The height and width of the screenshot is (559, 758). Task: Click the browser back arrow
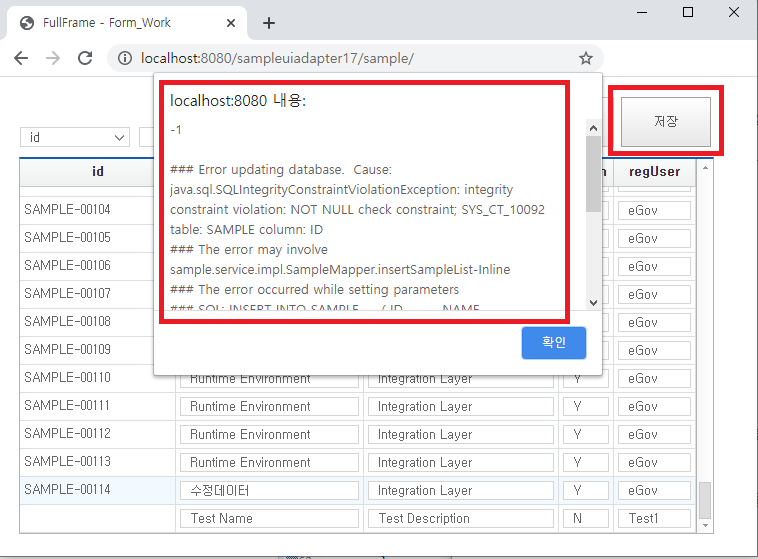(21, 58)
